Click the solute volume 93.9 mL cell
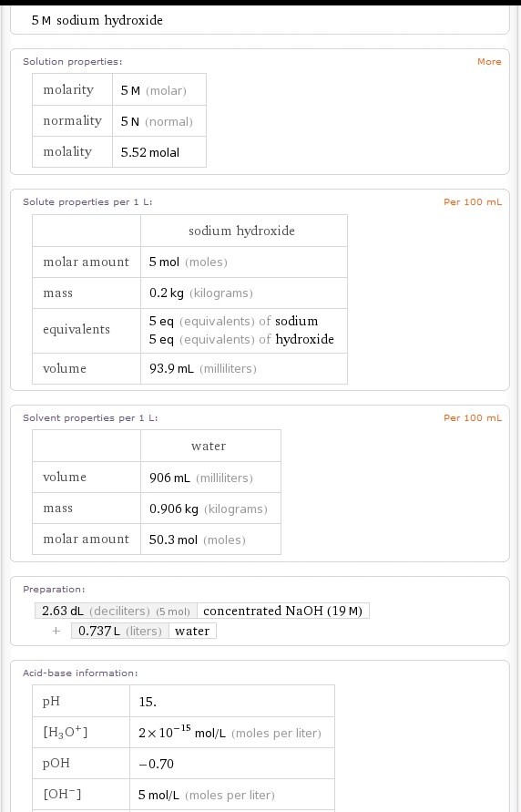Viewport: 521px width, 812px height. point(244,369)
